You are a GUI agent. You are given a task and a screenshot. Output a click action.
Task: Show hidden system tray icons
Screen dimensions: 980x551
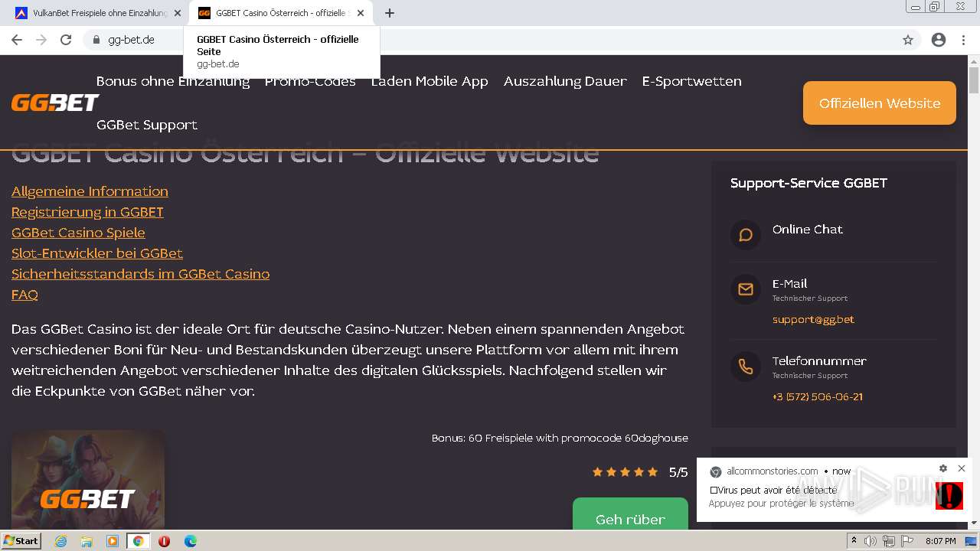854,541
